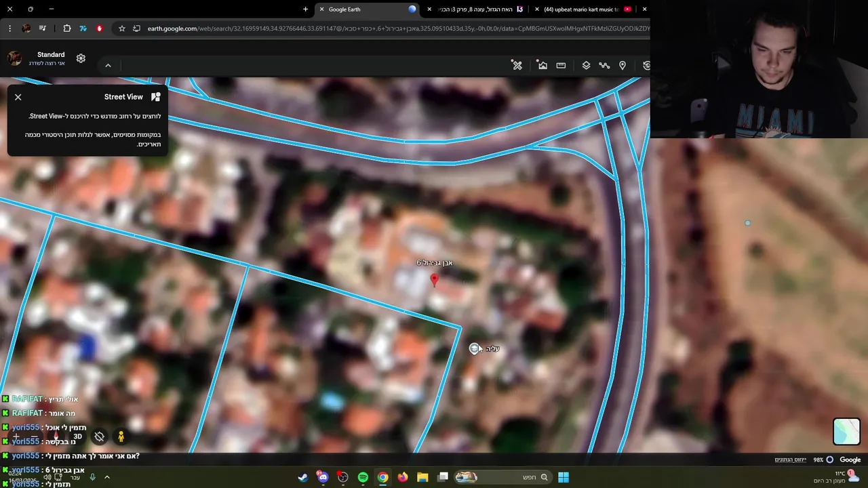The height and width of the screenshot is (488, 868).
Task: Open Google Earth settings gear
Action: click(81, 58)
